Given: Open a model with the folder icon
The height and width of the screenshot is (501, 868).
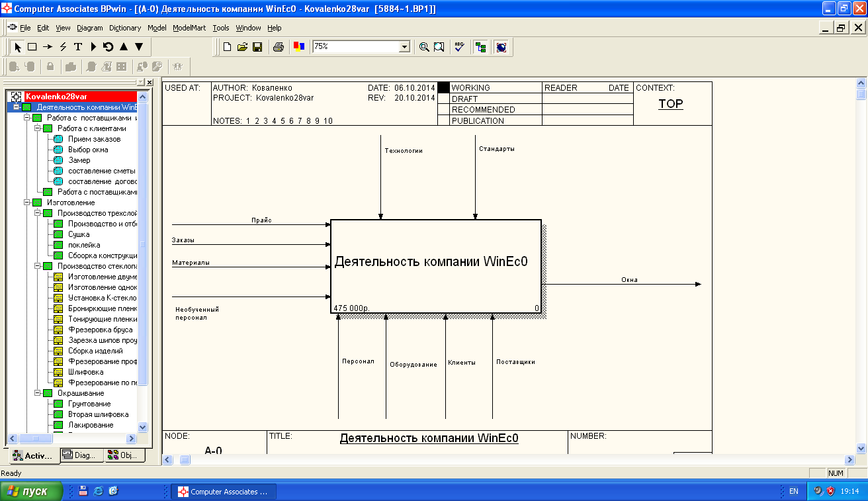Looking at the screenshot, I should pos(242,47).
